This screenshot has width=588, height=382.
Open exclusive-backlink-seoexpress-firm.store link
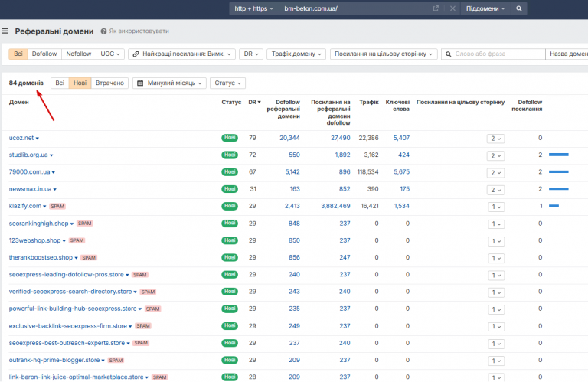[68, 326]
